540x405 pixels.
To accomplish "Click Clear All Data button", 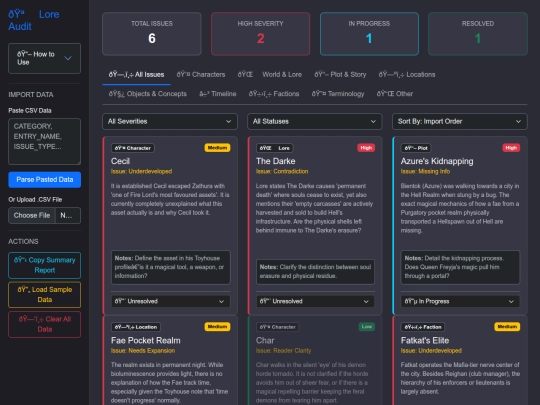I will point(44,324).
